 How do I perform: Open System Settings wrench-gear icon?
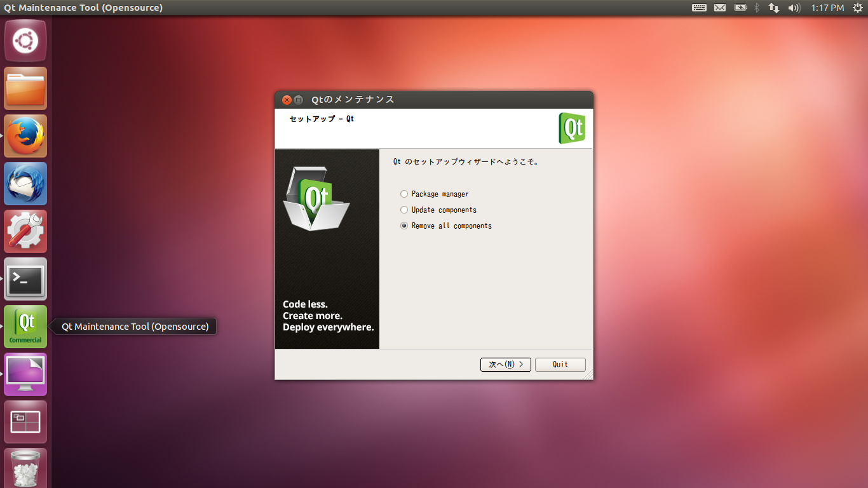tap(25, 231)
